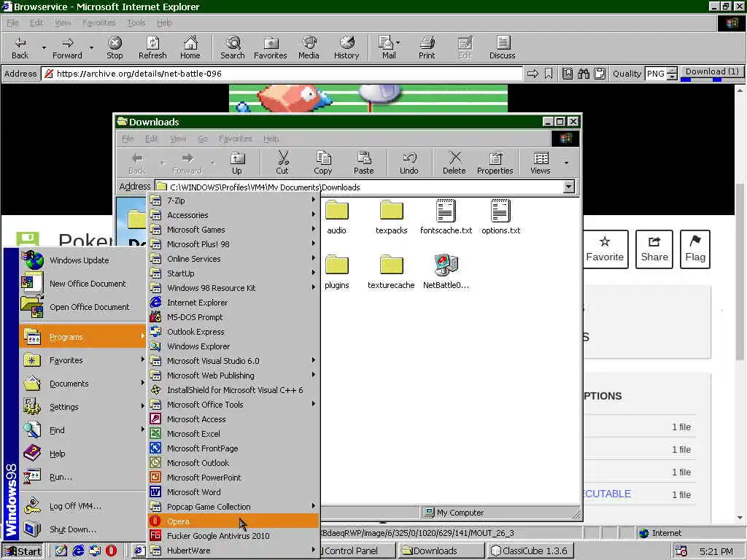Screen dimensions: 747x560
Task: Click Delete in Downloads toolbar
Action: [x=454, y=163]
